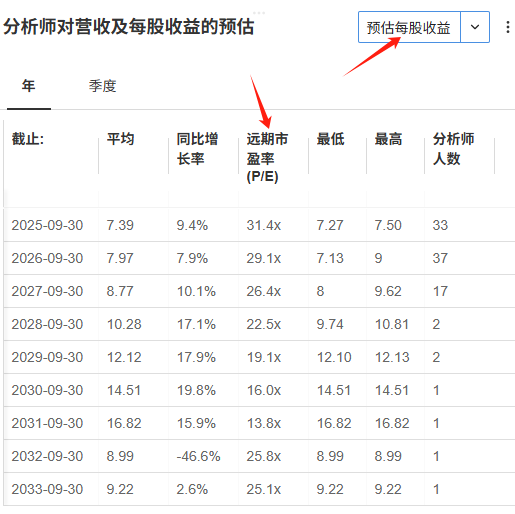Click the 预估每股收益 selector box
The image size is (515, 514).
click(409, 27)
